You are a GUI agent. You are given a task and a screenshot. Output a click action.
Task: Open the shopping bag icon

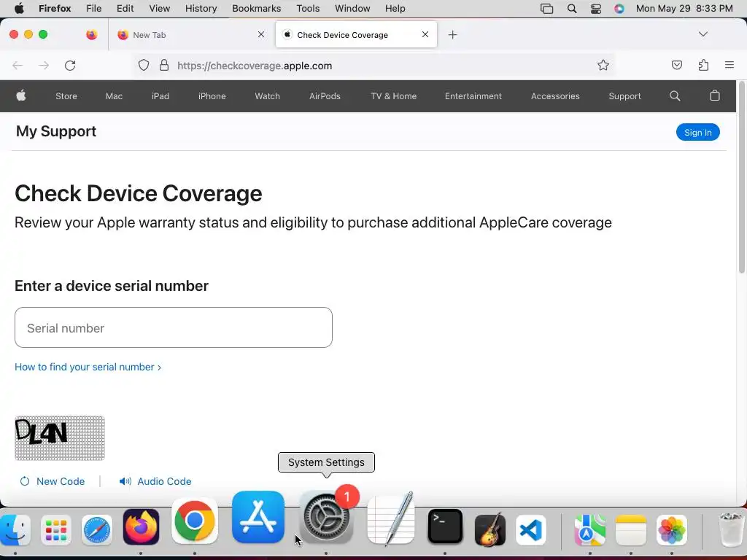coord(715,96)
